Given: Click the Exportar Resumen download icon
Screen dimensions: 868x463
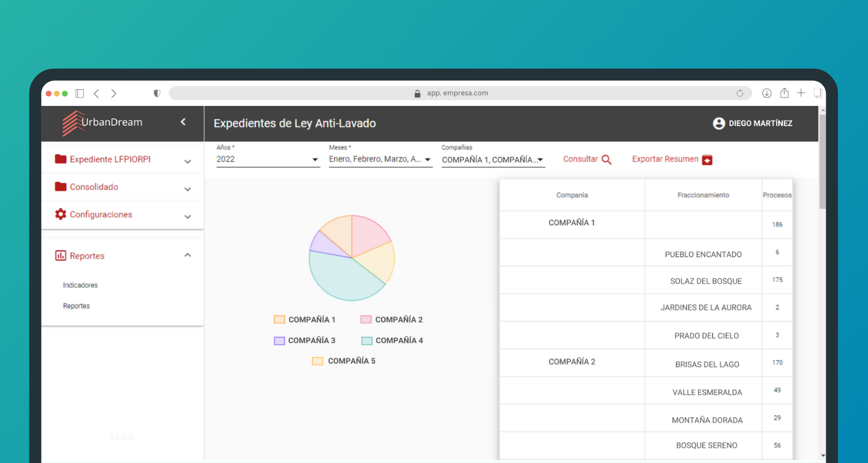Looking at the screenshot, I should pos(707,160).
